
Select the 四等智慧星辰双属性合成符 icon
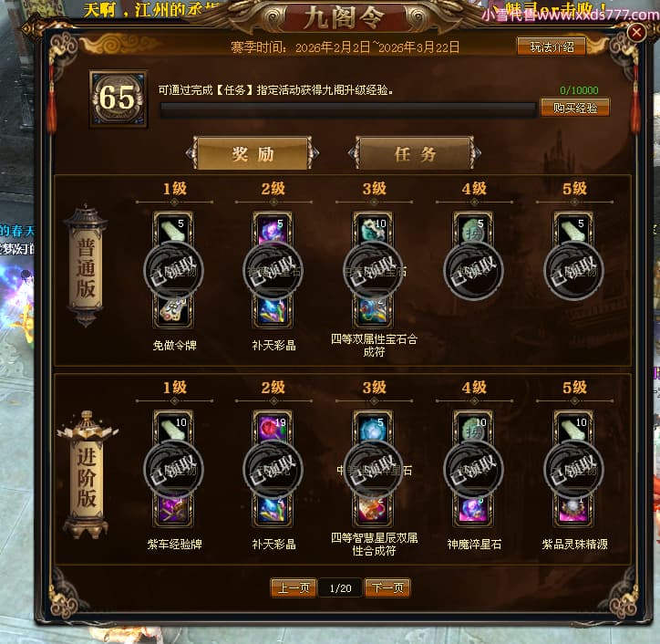pyautogui.click(x=374, y=511)
